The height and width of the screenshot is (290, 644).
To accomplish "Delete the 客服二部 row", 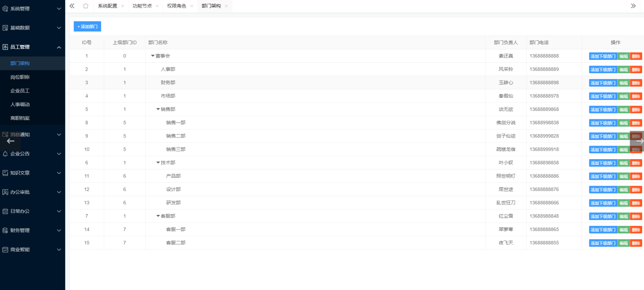I will 636,243.
